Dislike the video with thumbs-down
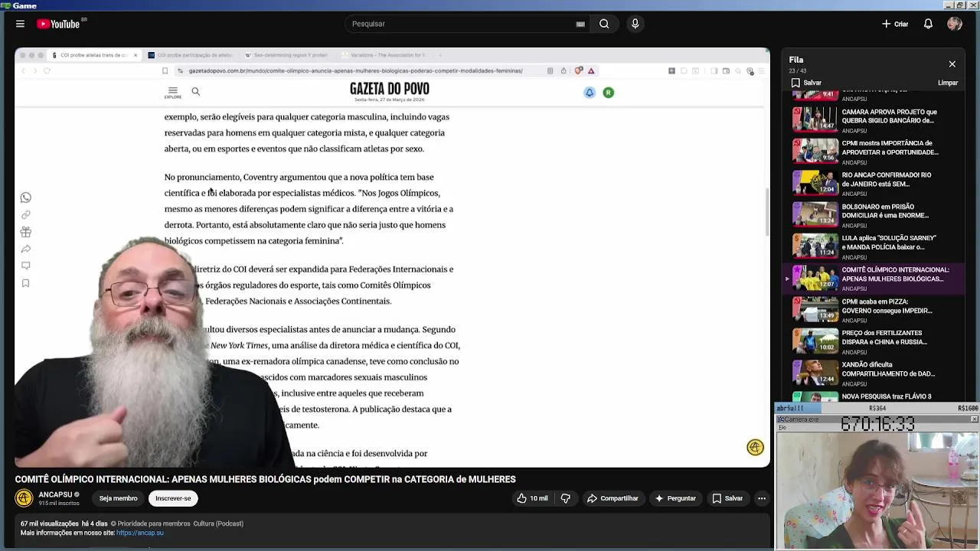980x551 pixels. (566, 498)
